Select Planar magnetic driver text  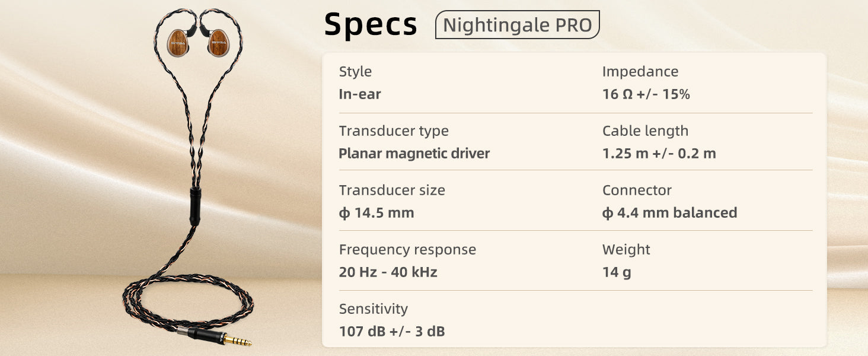pos(414,154)
